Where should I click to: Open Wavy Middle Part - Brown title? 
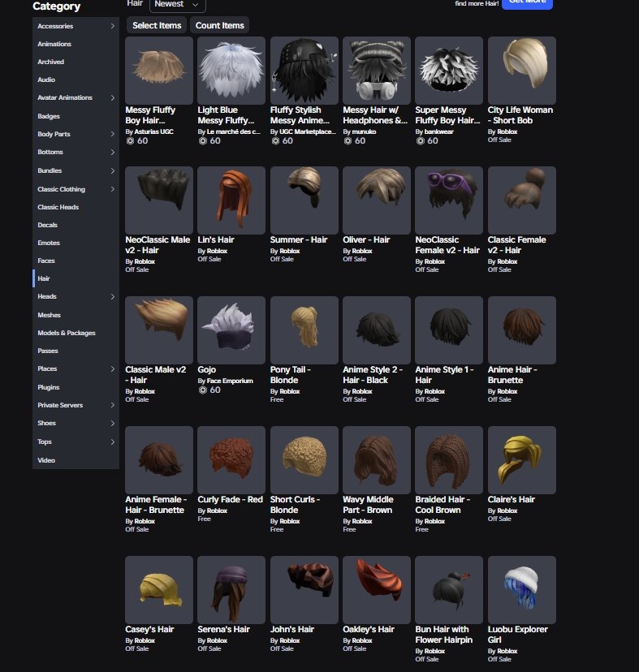[x=368, y=505]
